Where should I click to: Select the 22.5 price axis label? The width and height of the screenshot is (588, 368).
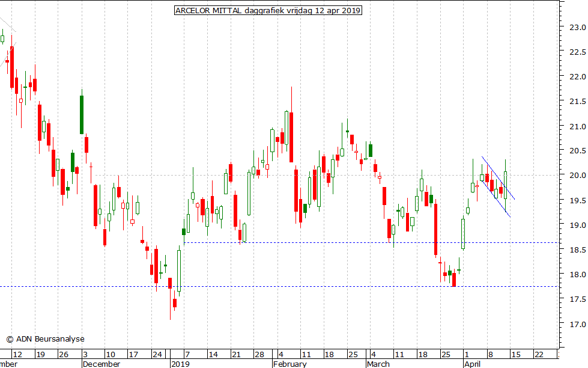pyautogui.click(x=578, y=52)
